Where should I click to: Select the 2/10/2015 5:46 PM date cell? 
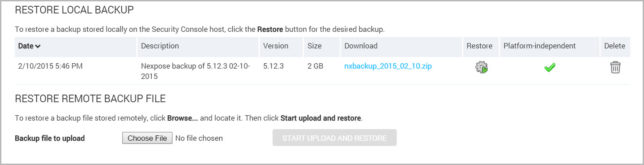(x=50, y=66)
